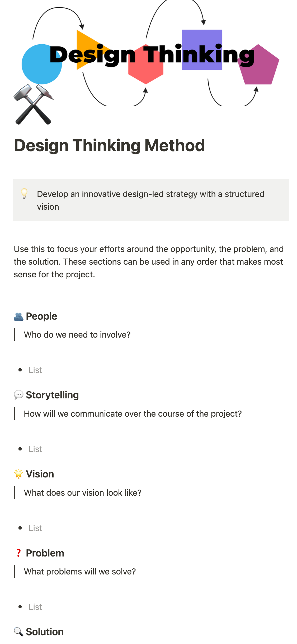Viewport: 297px width, 644px height.
Task: Click the empty List bullet under Vision
Action: pos(35,528)
